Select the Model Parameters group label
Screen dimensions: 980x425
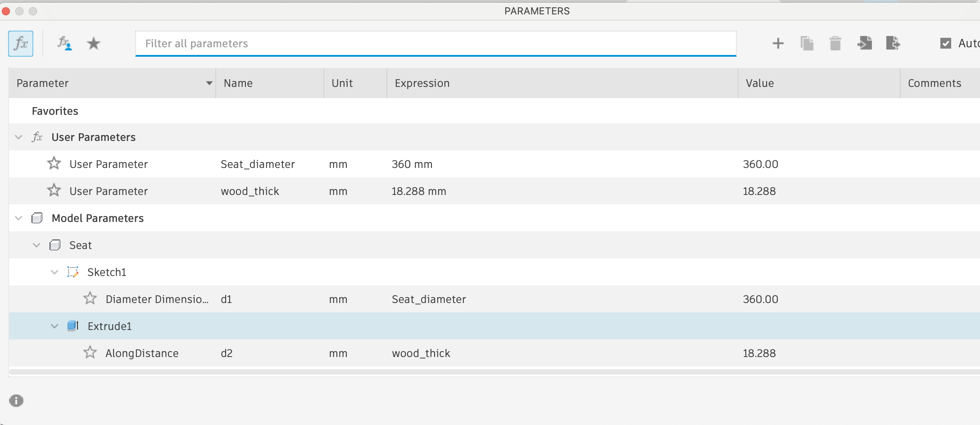97,218
